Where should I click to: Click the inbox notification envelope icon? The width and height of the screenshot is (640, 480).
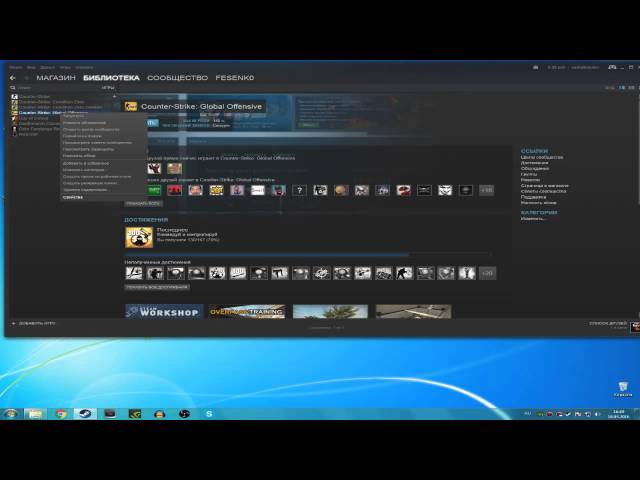[x=536, y=67]
